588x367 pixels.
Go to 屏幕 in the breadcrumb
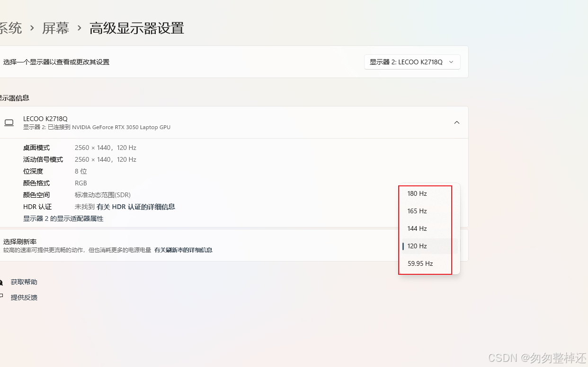tap(55, 28)
